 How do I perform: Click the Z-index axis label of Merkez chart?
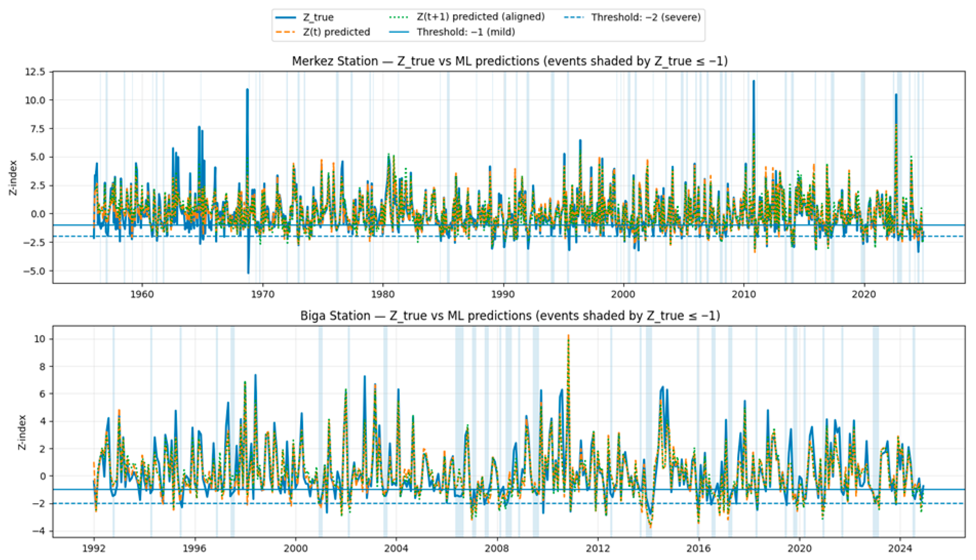(13, 178)
